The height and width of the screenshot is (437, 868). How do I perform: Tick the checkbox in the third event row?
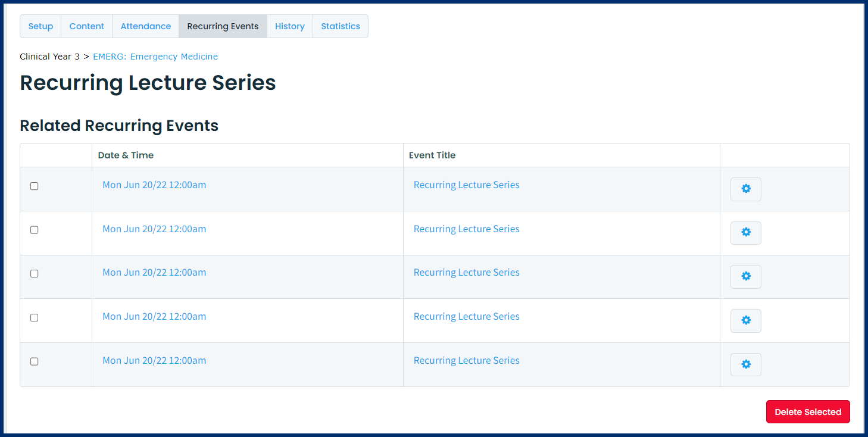tap(35, 274)
